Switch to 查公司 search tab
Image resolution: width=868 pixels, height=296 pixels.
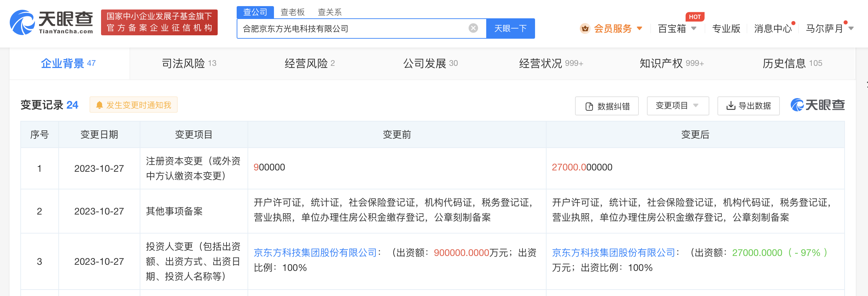click(255, 12)
